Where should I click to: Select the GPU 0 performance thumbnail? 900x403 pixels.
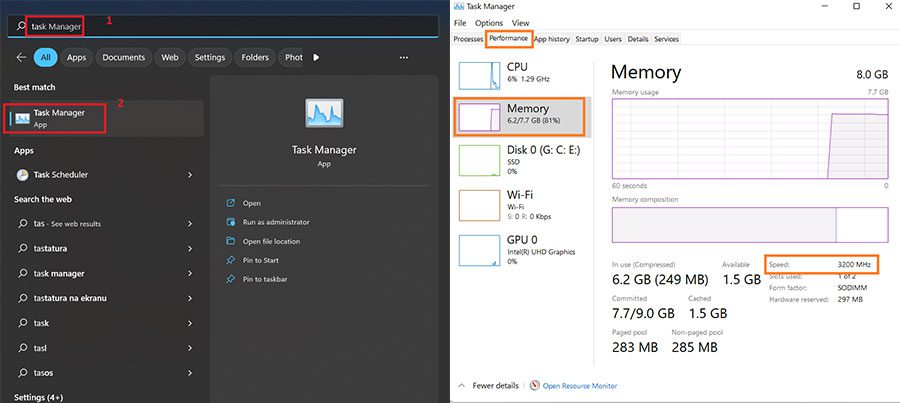[x=479, y=251]
